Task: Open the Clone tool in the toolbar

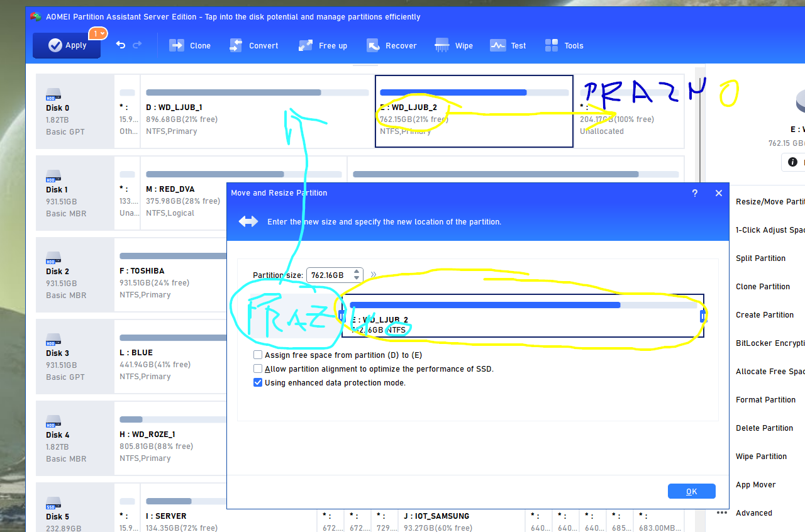Action: (190, 45)
